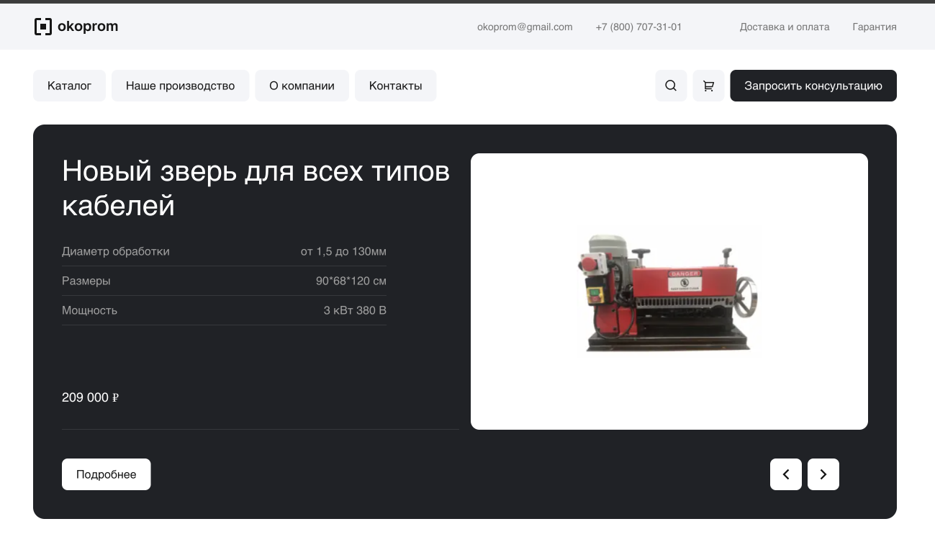
Task: Open the Доставка и оплата link
Action: tap(785, 27)
